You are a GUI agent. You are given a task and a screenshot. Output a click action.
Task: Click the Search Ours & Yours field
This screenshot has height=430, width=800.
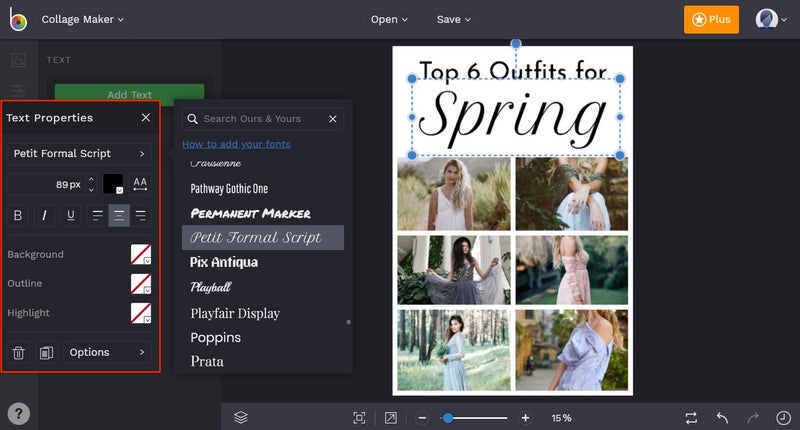tap(262, 119)
